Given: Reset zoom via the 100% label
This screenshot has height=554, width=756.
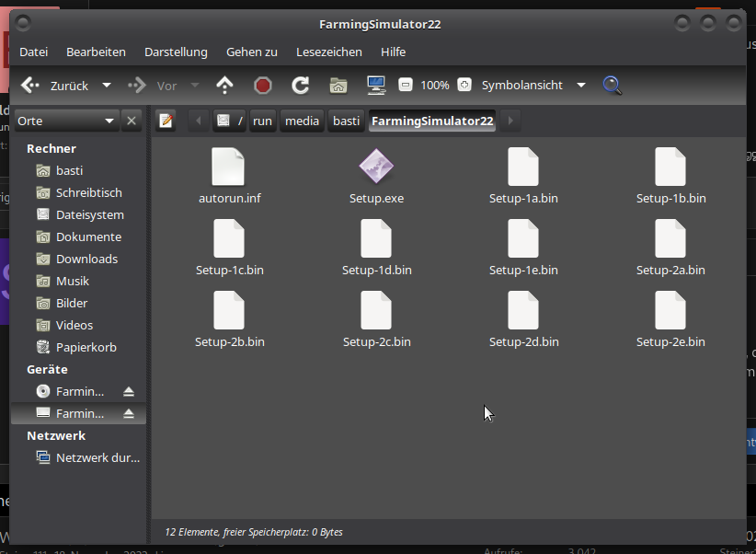Looking at the screenshot, I should point(435,86).
